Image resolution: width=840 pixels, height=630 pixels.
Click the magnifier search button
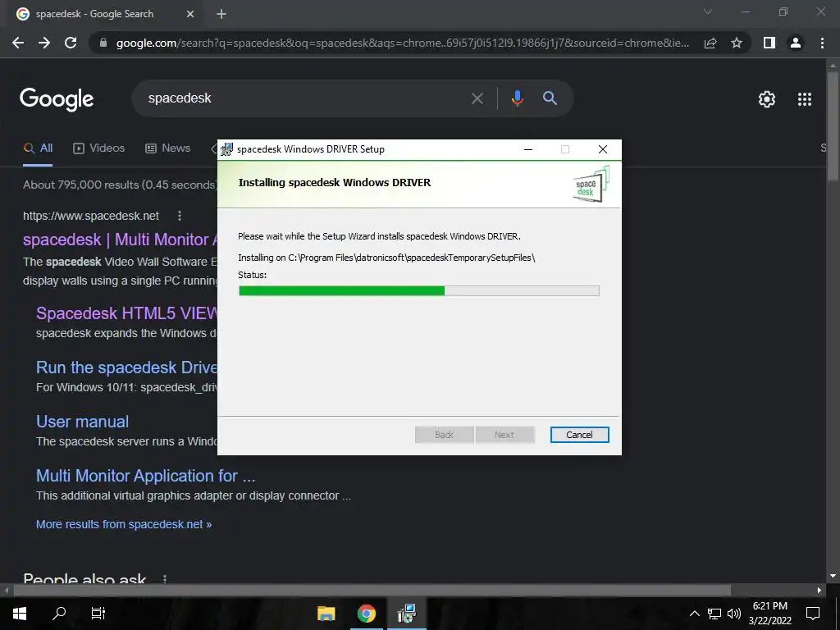pos(550,98)
